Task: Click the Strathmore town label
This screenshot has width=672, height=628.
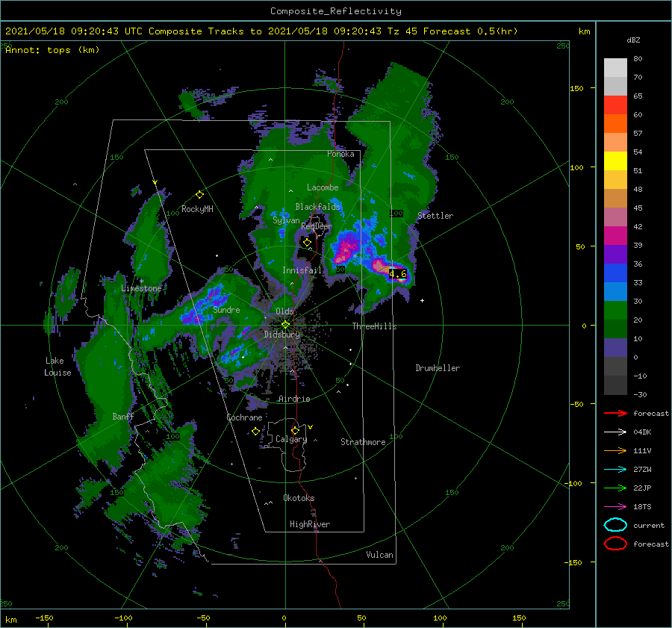Action: [x=363, y=442]
